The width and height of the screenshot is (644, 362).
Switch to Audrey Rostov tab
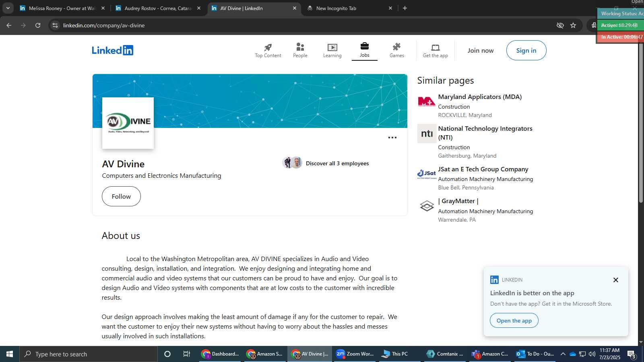[158, 8]
